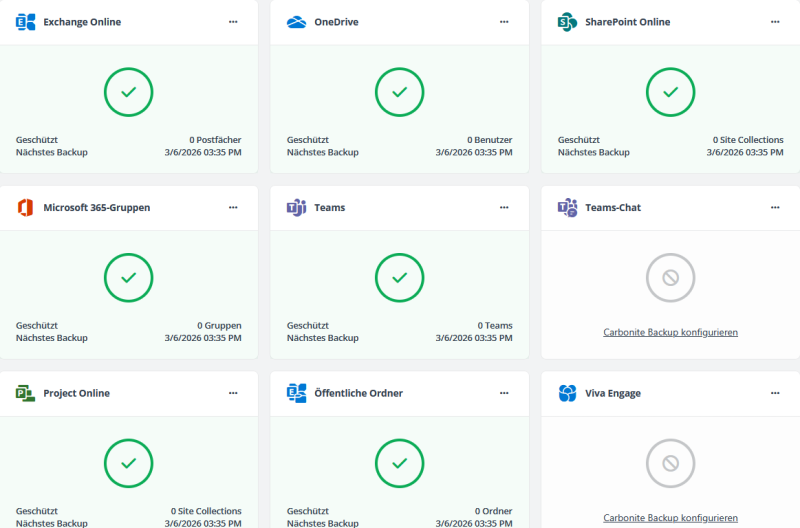This screenshot has height=528, width=800.
Task: Click the 0 Benutzer count
Action: [x=490, y=140]
